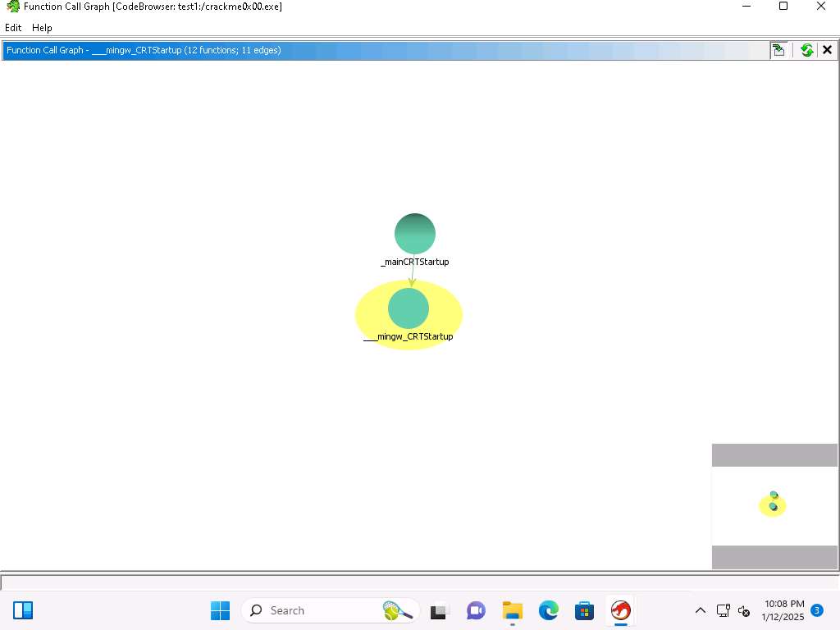
Task: Switch to the Ghidra taskbar app icon
Action: 620,610
